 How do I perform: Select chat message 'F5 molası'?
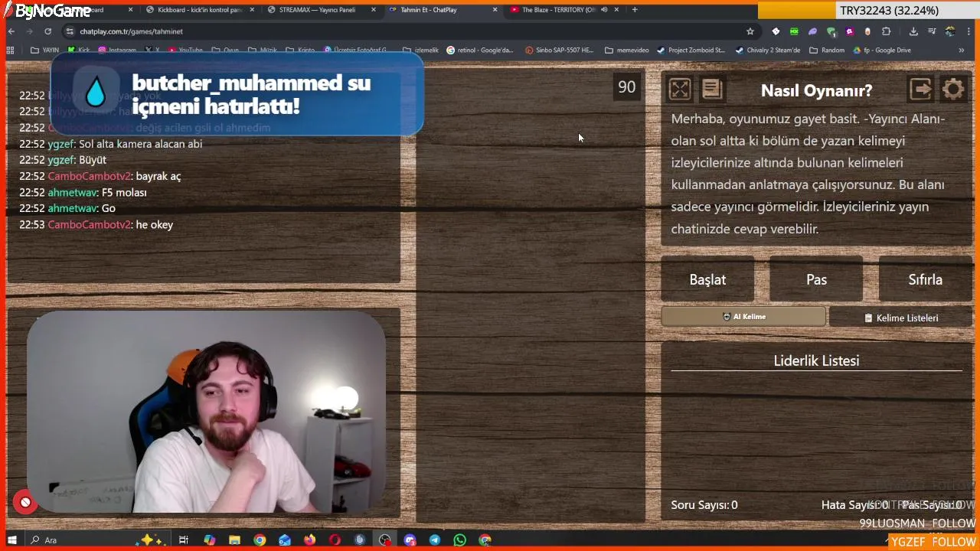[x=124, y=193]
